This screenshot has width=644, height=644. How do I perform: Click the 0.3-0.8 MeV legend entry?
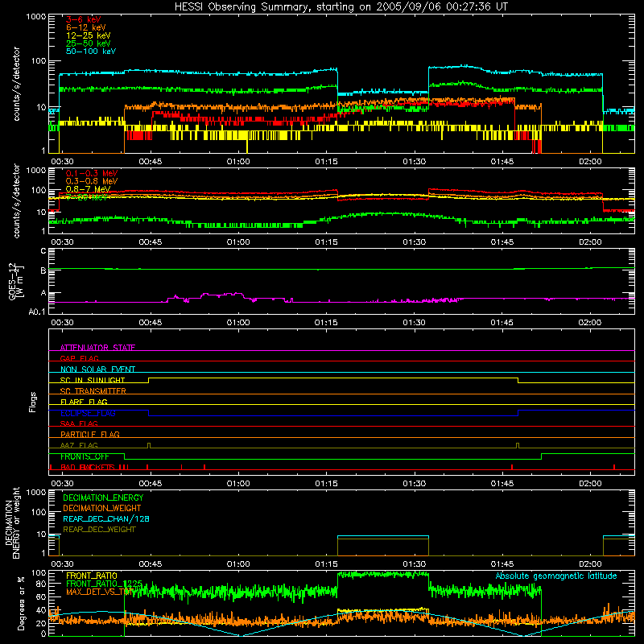[92, 181]
